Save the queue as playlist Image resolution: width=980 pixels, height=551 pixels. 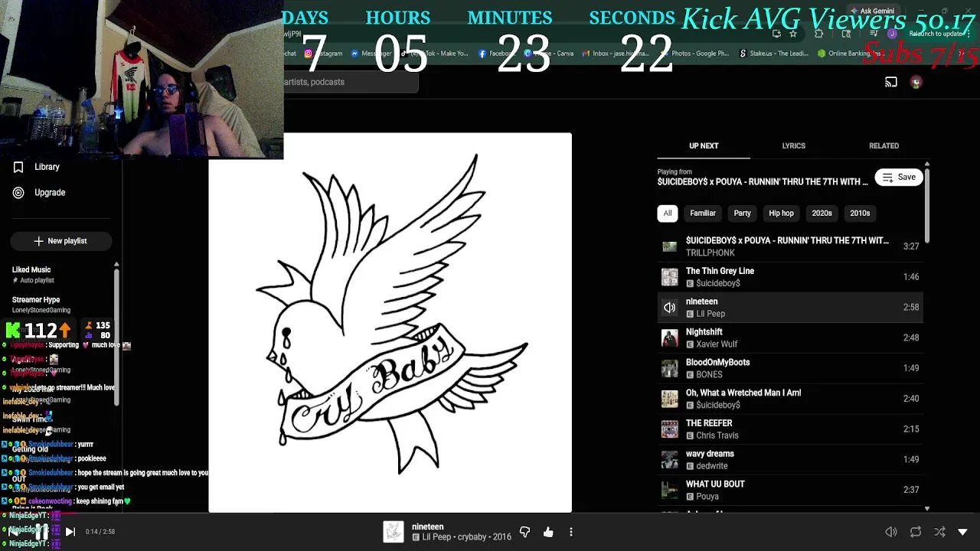(899, 178)
